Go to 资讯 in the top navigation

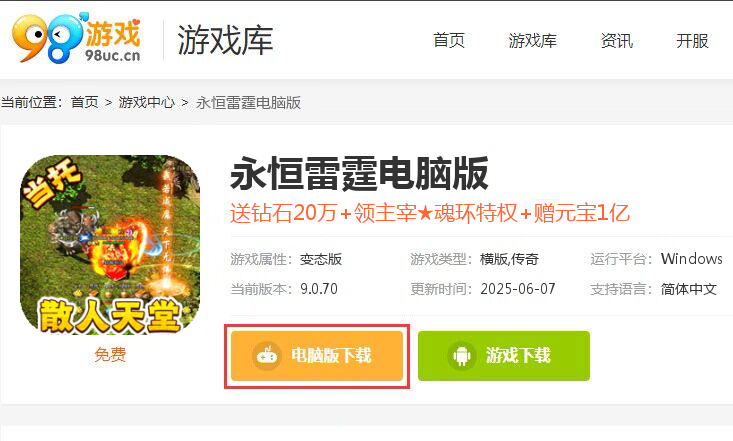617,41
